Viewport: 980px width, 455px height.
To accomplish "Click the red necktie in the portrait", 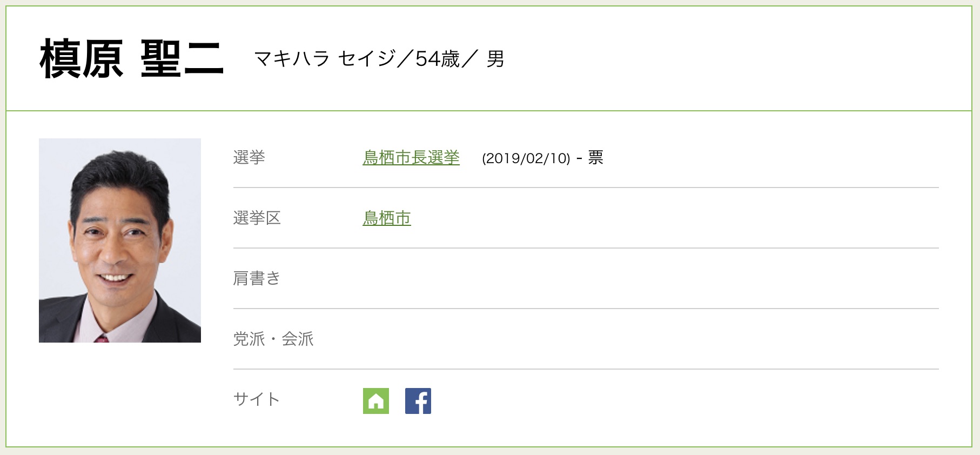I will pos(102,338).
